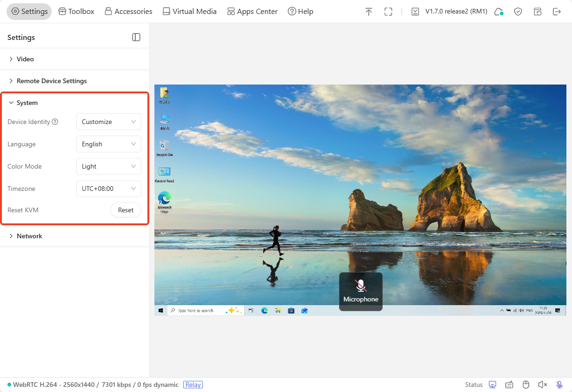Click the monitor status icon
572x392 pixels.
pyautogui.click(x=492, y=385)
